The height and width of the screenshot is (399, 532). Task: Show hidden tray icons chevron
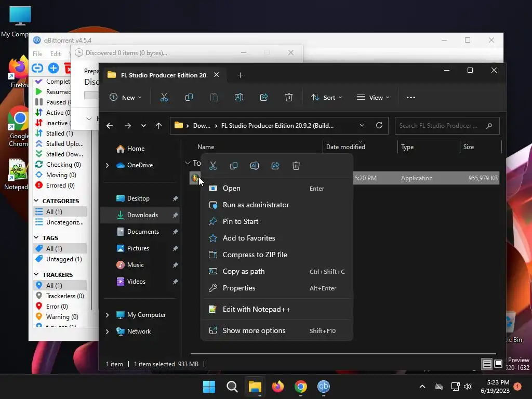(422, 387)
